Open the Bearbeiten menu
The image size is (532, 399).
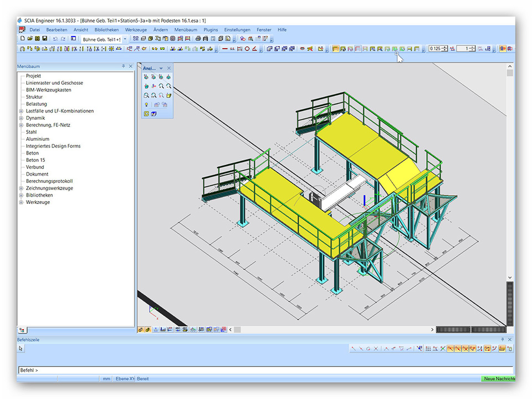[x=57, y=29]
